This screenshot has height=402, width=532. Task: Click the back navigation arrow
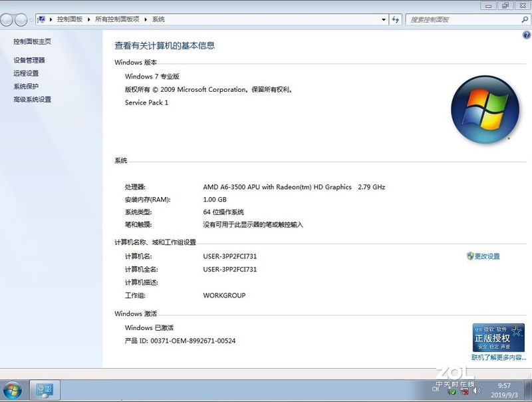click(x=9, y=19)
